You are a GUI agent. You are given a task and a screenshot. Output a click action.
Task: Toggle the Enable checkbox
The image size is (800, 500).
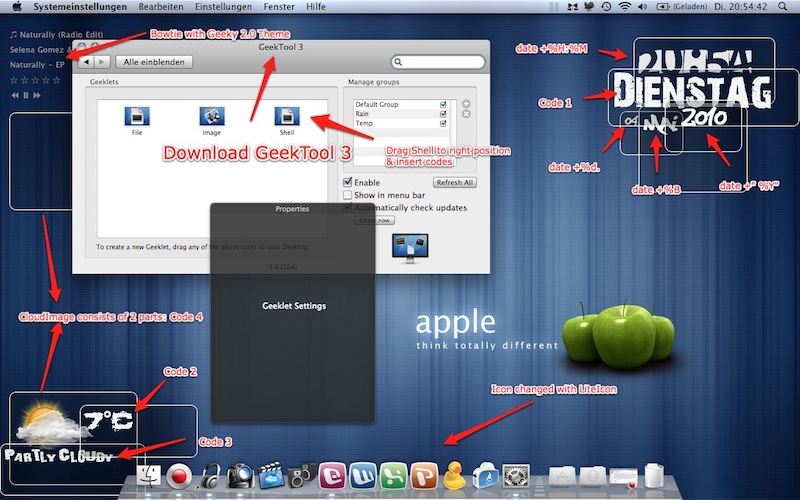click(348, 182)
